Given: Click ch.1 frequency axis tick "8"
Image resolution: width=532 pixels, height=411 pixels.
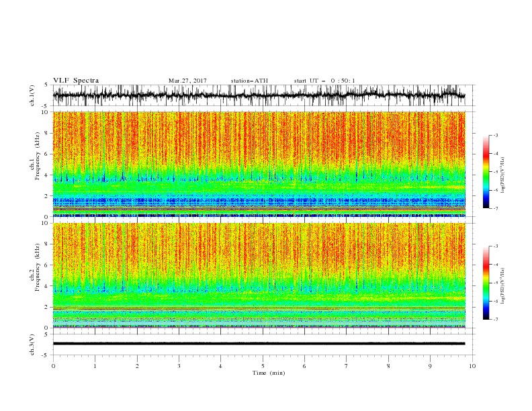Looking at the screenshot, I should coord(47,133).
